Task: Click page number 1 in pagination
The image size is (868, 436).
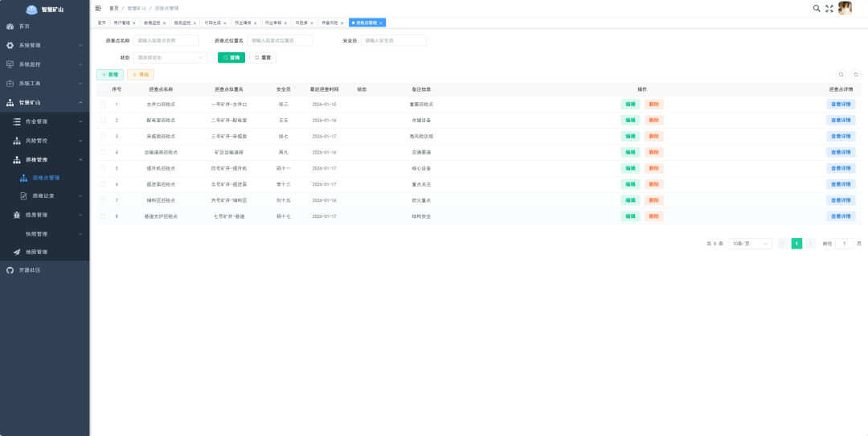Action: (x=796, y=244)
